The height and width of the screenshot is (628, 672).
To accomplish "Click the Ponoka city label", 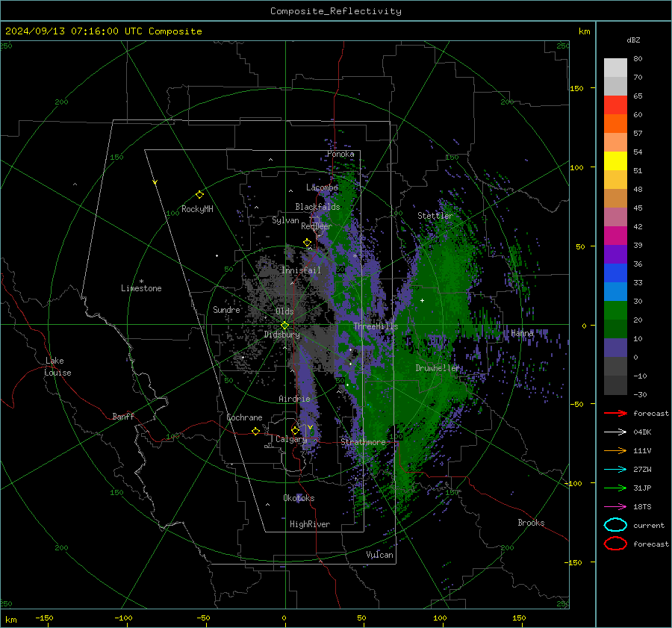I will coord(340,154).
